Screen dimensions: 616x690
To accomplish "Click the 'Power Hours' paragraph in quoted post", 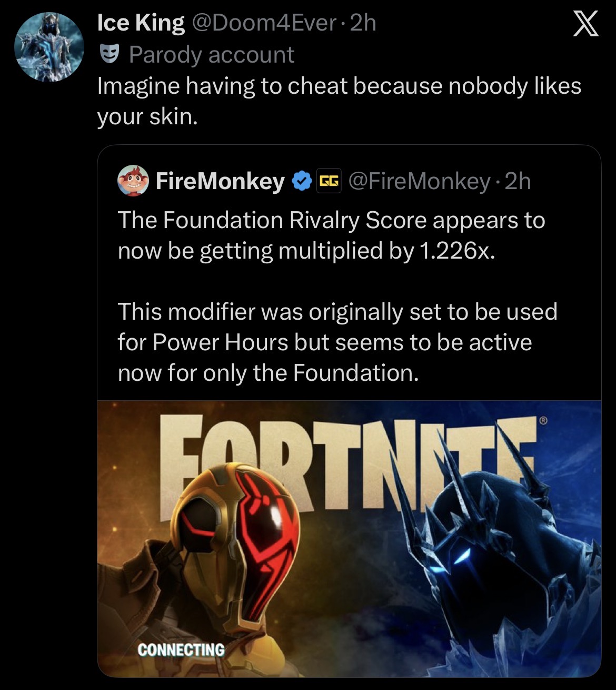I will tap(337, 342).
